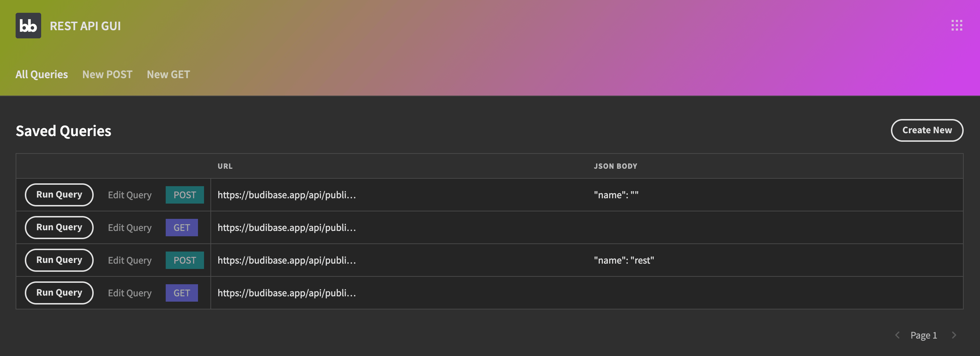
Task: Click the GET badge in second row
Action: [181, 228]
